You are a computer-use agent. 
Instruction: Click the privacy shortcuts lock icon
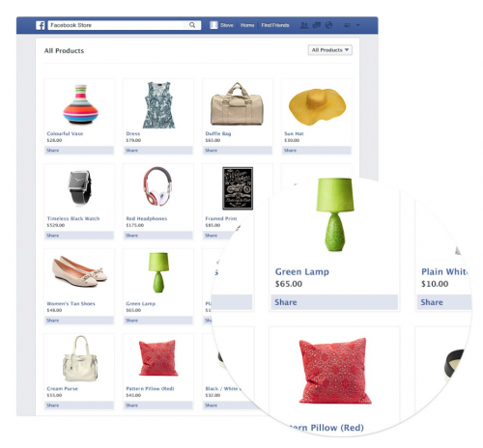click(347, 25)
